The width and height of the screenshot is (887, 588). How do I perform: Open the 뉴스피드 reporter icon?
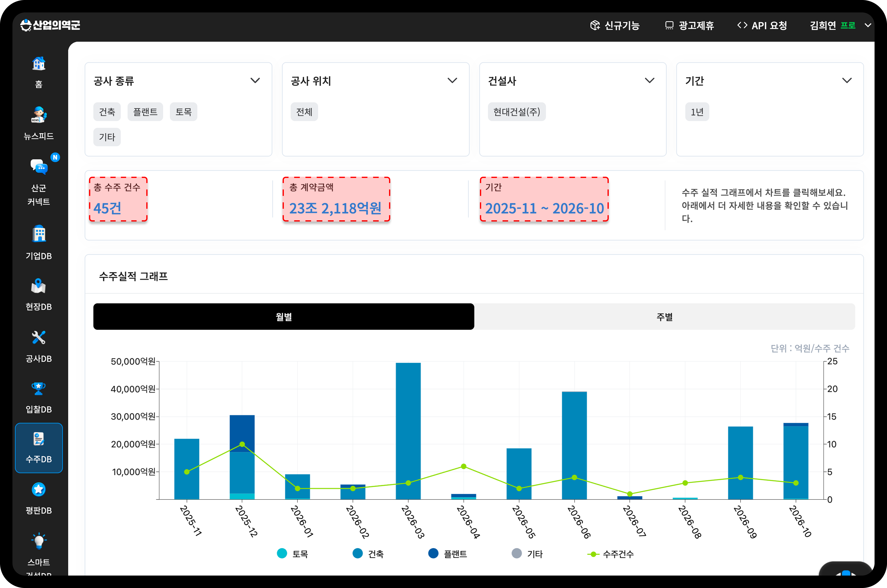(39, 115)
